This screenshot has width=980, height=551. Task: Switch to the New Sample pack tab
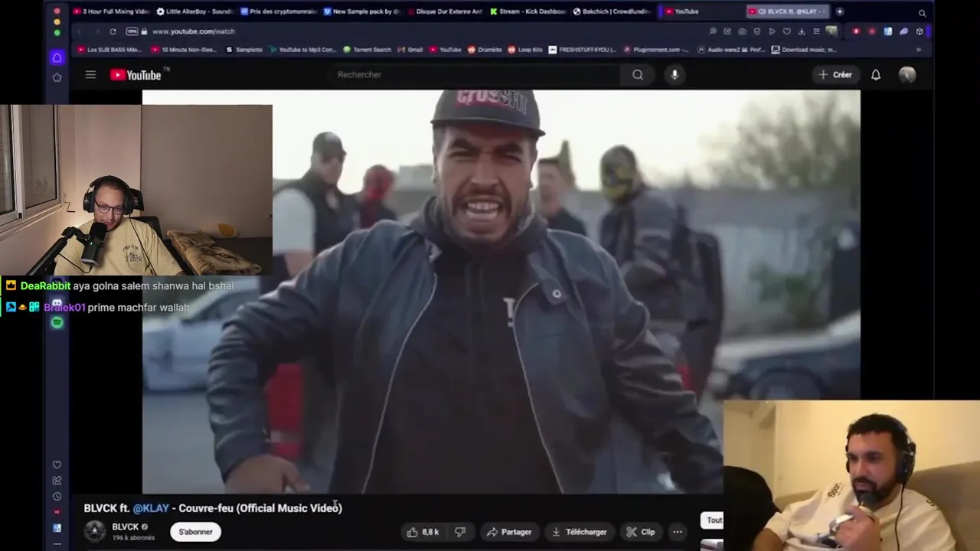(362, 11)
